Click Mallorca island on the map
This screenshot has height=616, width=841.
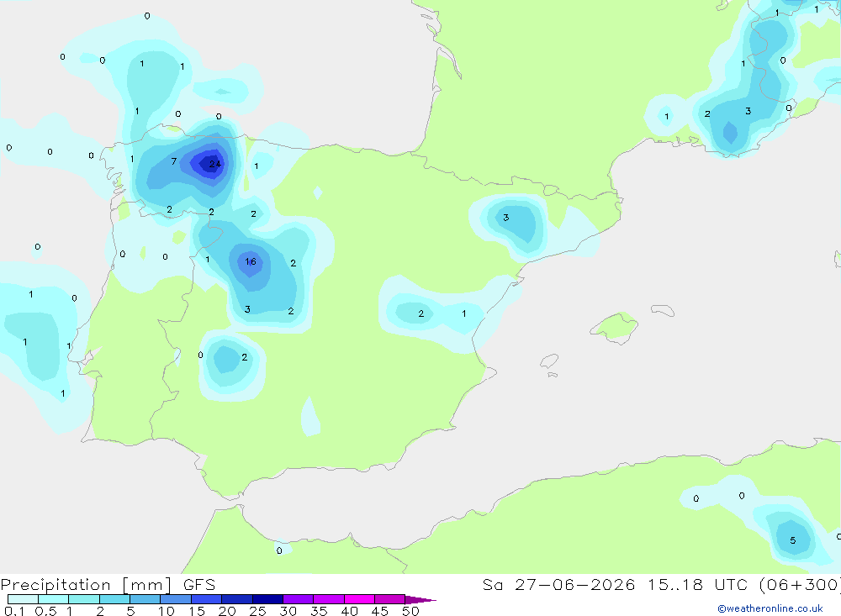point(615,327)
